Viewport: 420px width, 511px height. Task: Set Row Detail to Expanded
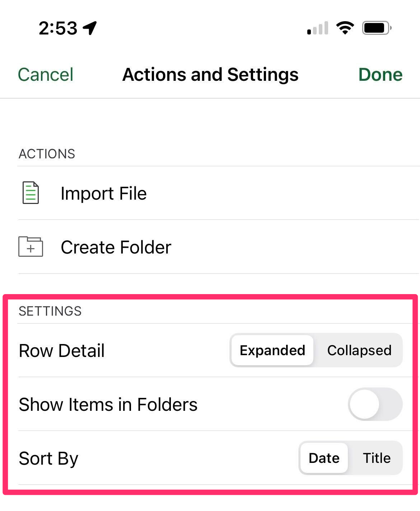pyautogui.click(x=272, y=350)
